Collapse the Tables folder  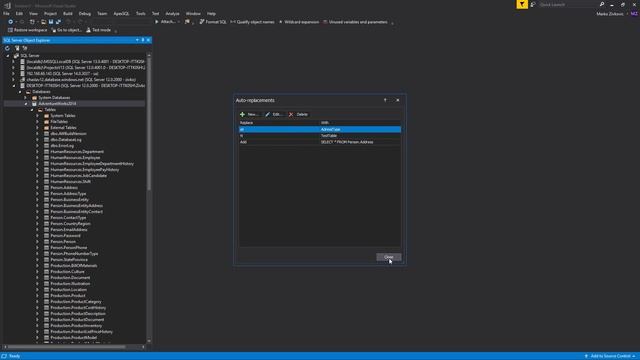pos(32,110)
